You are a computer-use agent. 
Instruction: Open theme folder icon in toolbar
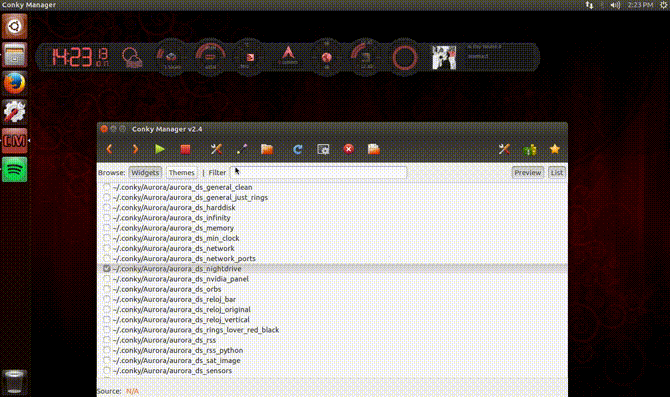coord(267,149)
